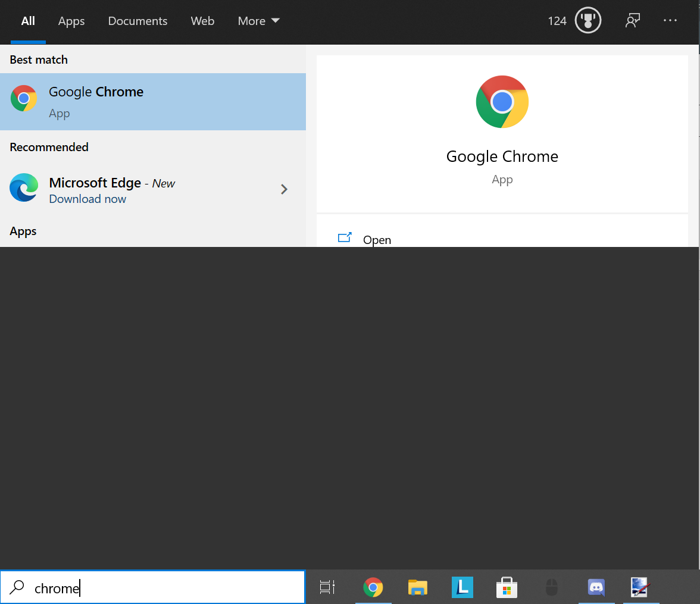Switch to the Apps search tab

pos(71,21)
